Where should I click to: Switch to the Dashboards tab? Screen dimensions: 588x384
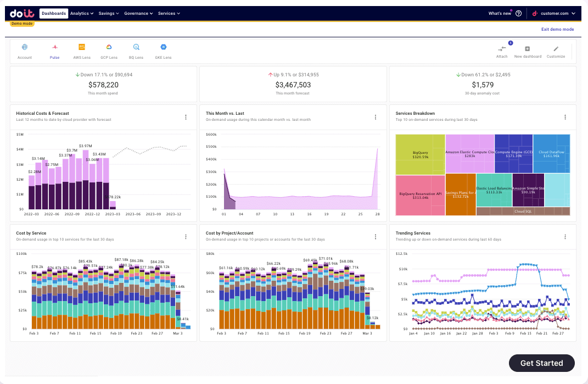point(54,13)
